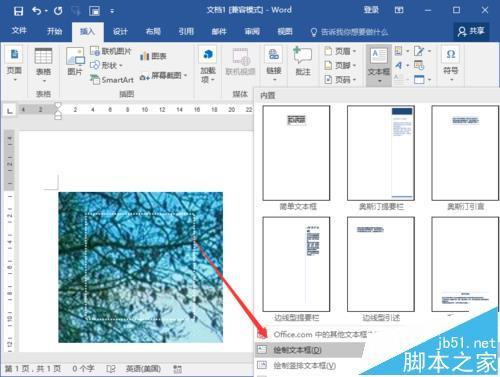
Task: Open the 符号 symbols dropdown
Action: click(x=451, y=65)
